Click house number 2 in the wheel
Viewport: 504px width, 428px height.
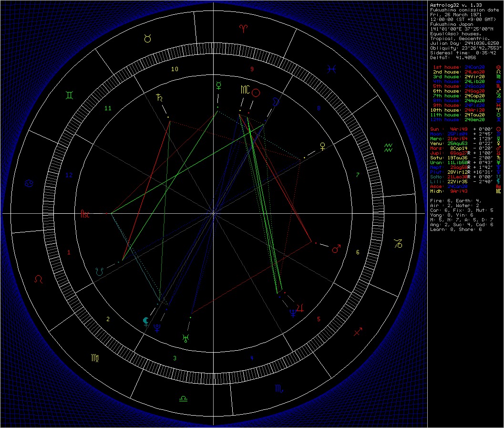[x=108, y=319]
